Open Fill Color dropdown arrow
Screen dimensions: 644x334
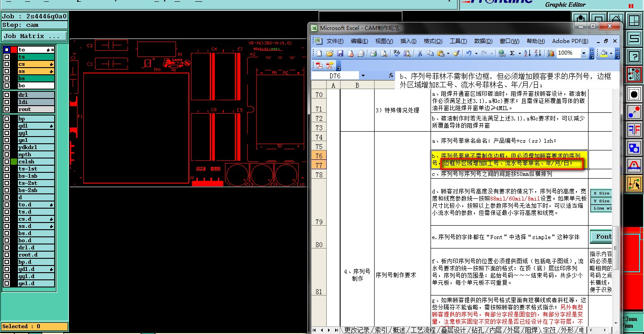611,53
